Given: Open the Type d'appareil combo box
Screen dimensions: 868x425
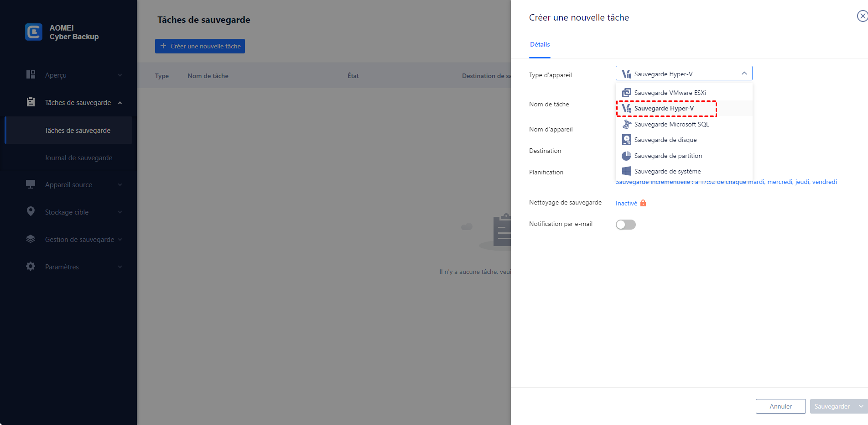Looking at the screenshot, I should click(684, 73).
